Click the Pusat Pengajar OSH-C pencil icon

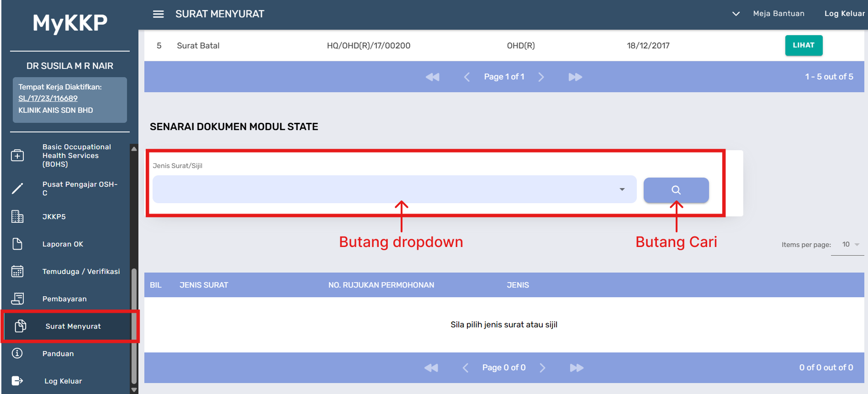(x=17, y=189)
